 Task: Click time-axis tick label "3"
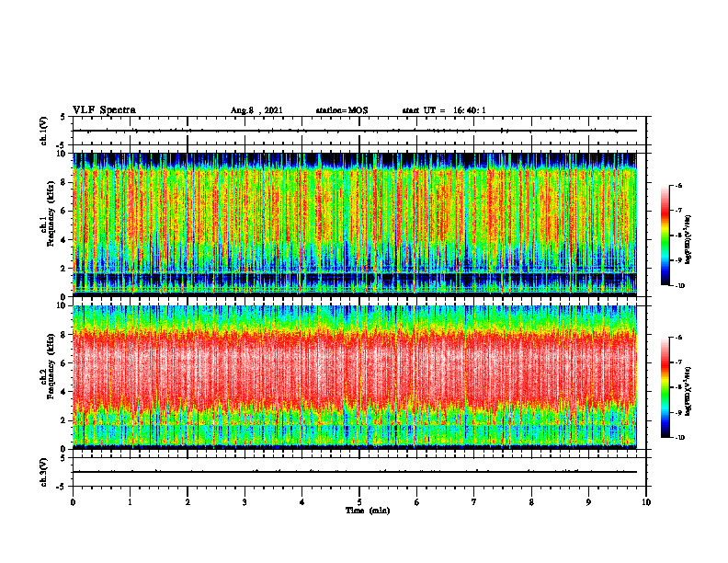click(245, 502)
